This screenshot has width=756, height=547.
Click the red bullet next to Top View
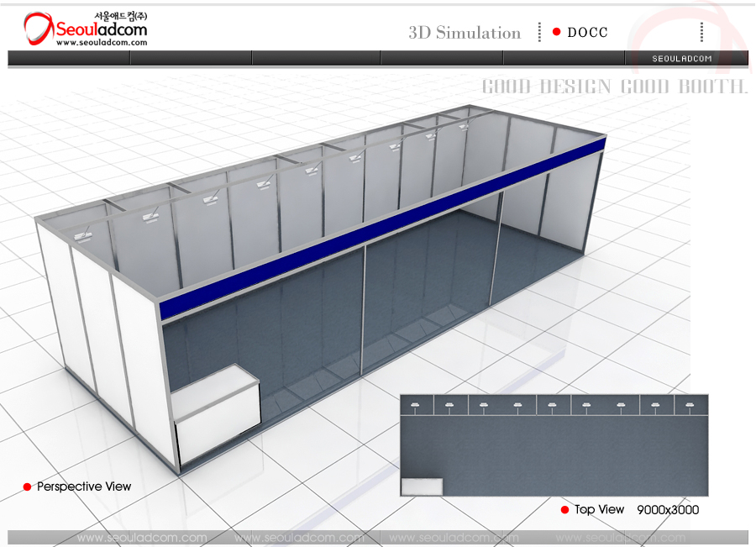(564, 510)
